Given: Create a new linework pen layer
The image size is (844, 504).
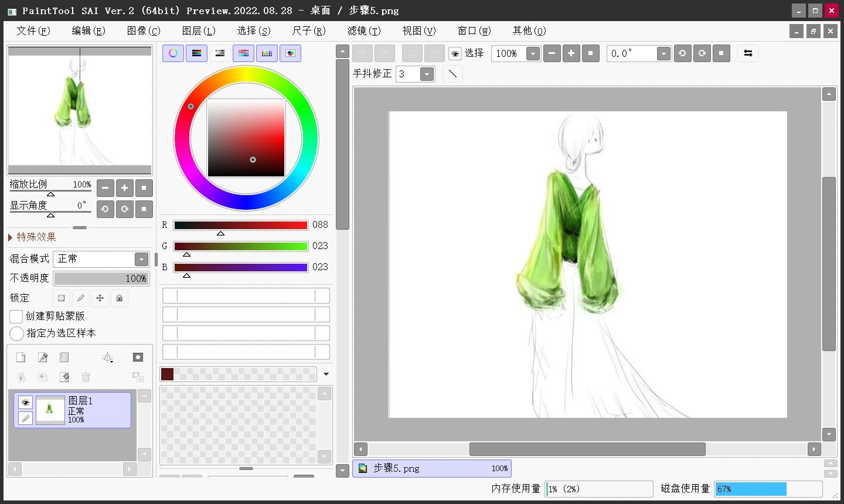Looking at the screenshot, I should (x=43, y=357).
